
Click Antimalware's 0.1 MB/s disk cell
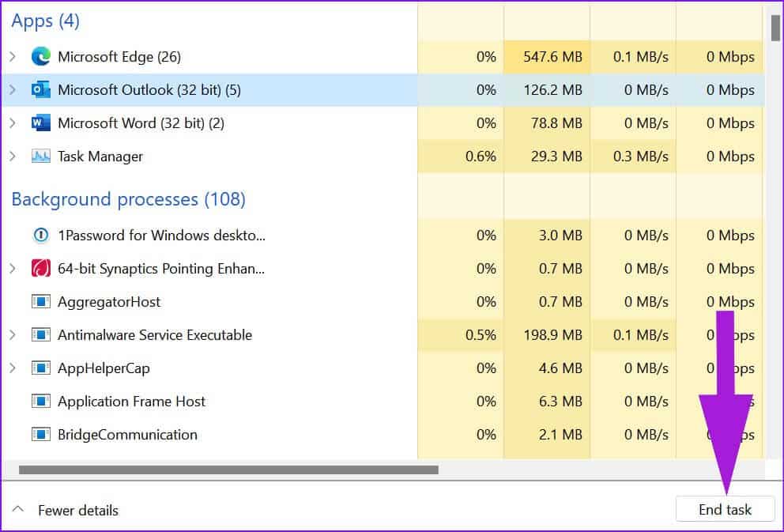(x=633, y=335)
